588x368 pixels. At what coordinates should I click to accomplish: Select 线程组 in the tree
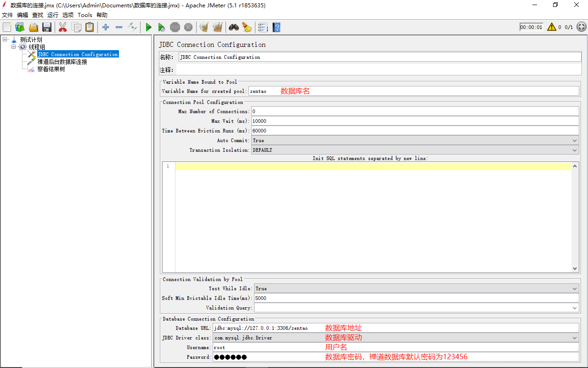(x=37, y=47)
